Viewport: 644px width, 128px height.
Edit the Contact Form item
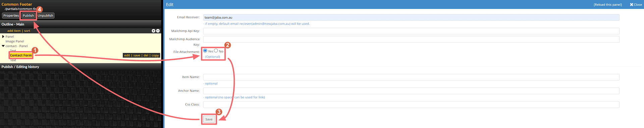(x=127, y=56)
